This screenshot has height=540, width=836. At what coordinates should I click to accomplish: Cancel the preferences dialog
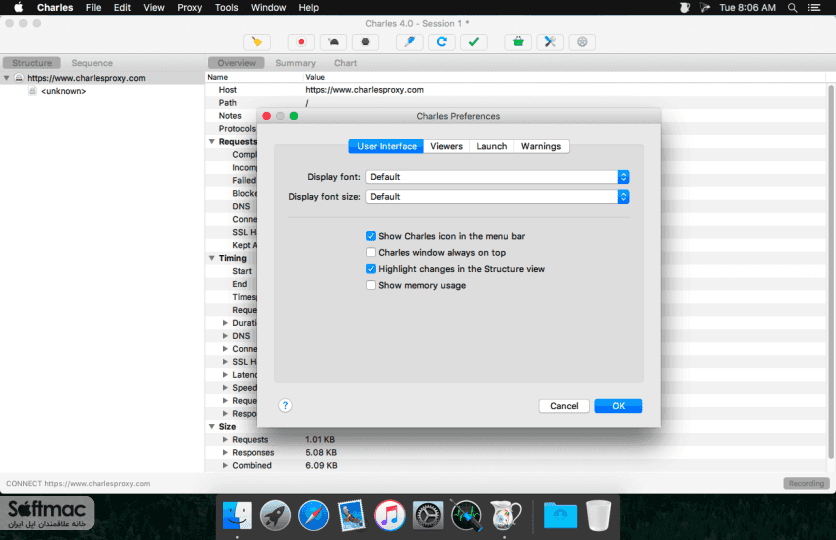click(564, 406)
